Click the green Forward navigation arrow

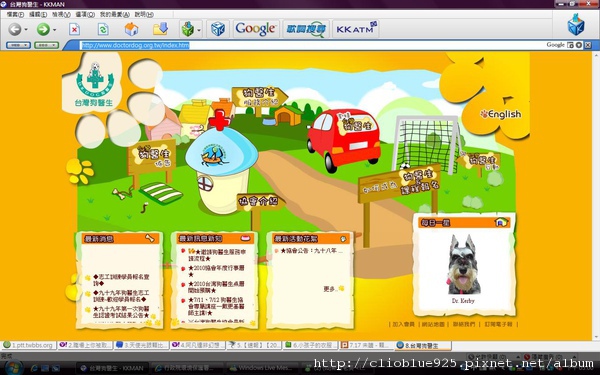[x=43, y=29]
